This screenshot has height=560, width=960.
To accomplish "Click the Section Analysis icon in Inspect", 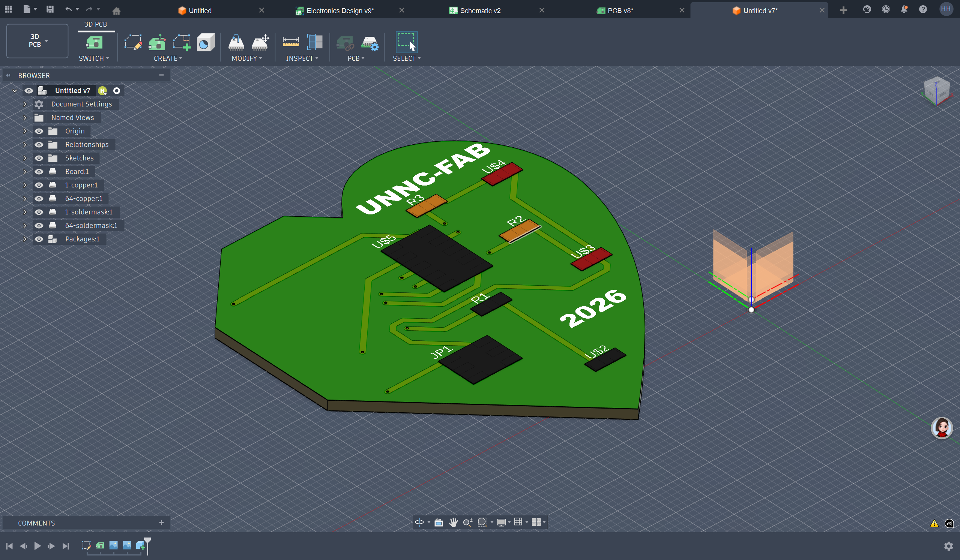I will click(x=315, y=42).
